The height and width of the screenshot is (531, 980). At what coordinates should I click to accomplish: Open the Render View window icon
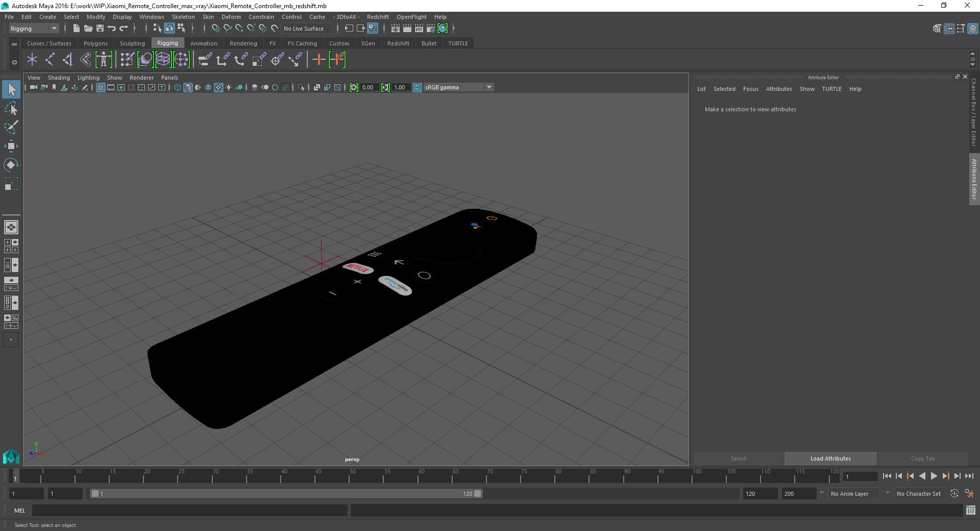click(396, 29)
